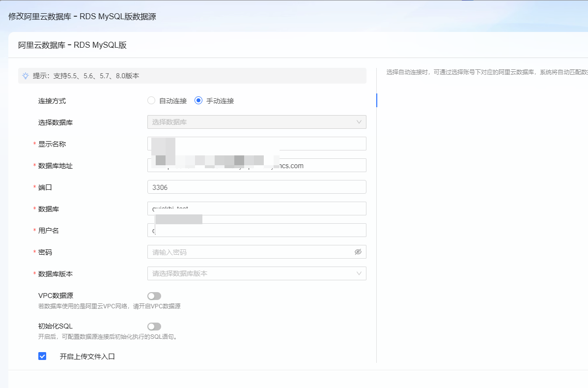
Task: Click the auto-connect help text on the right
Action: pos(486,72)
